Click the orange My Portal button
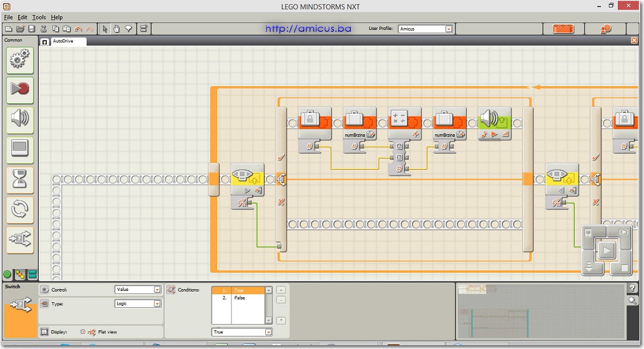The width and height of the screenshot is (644, 349). pyautogui.click(x=605, y=29)
